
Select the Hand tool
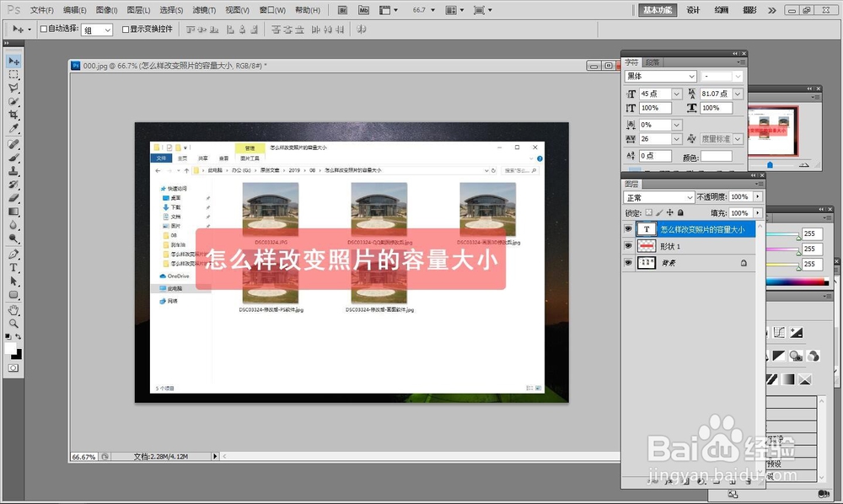(x=12, y=312)
